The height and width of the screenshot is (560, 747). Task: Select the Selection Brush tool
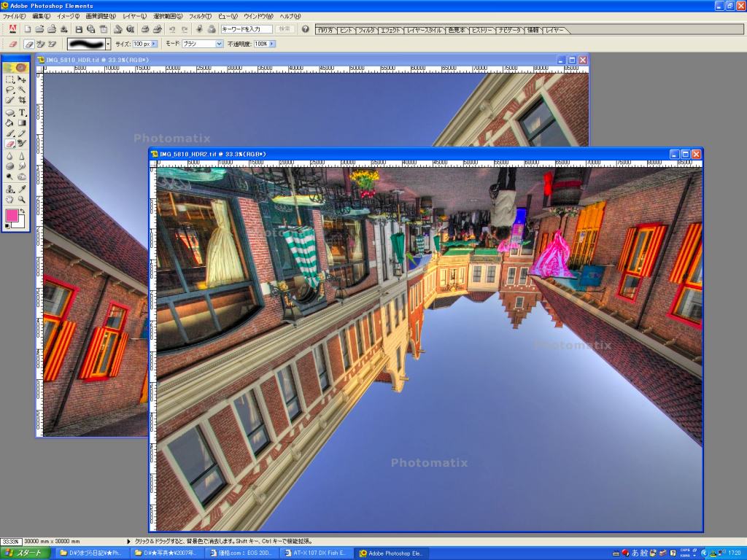[9, 99]
